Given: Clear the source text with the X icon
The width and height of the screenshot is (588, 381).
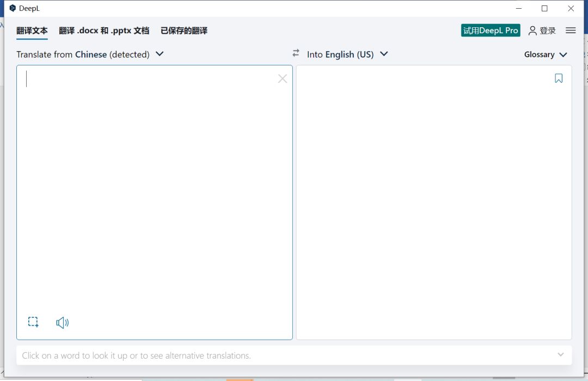Looking at the screenshot, I should [282, 78].
